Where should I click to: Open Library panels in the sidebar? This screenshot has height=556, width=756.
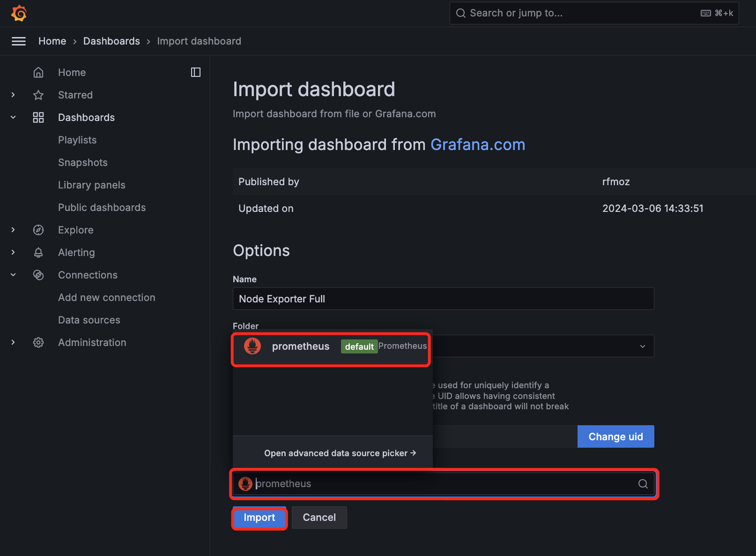coord(92,185)
